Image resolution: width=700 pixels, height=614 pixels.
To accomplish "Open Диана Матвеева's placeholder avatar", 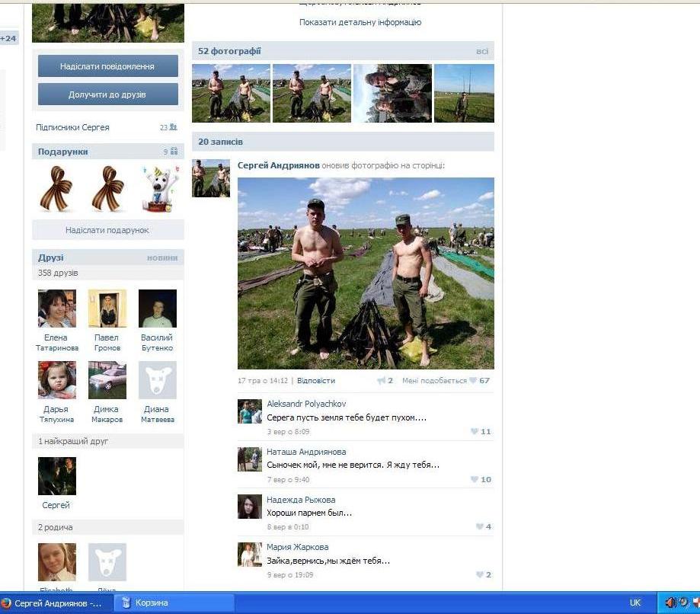I will pyautogui.click(x=158, y=380).
